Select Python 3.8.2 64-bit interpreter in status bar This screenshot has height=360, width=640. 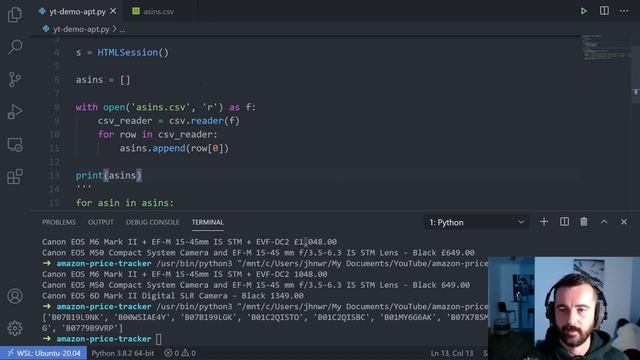122,353
